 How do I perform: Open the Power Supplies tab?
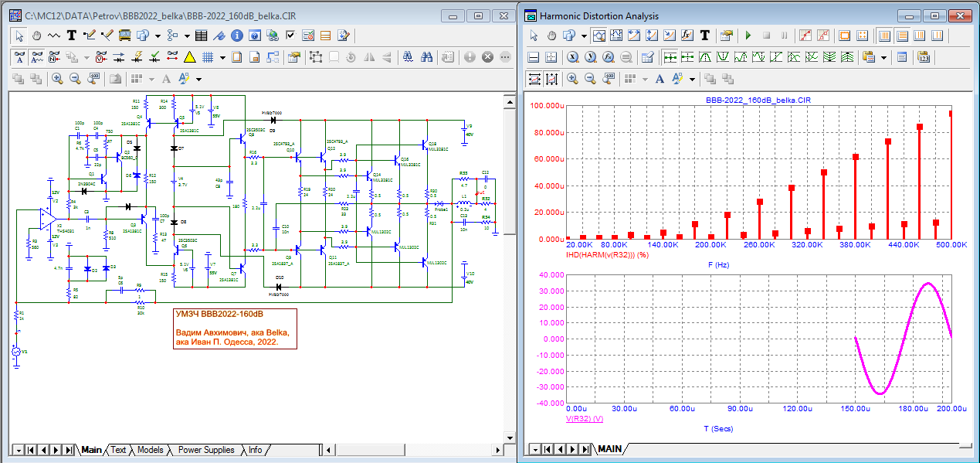click(206, 450)
